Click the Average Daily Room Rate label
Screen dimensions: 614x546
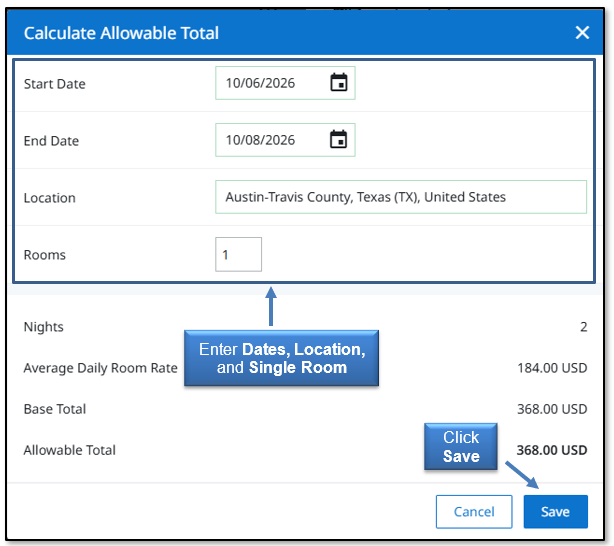[101, 368]
